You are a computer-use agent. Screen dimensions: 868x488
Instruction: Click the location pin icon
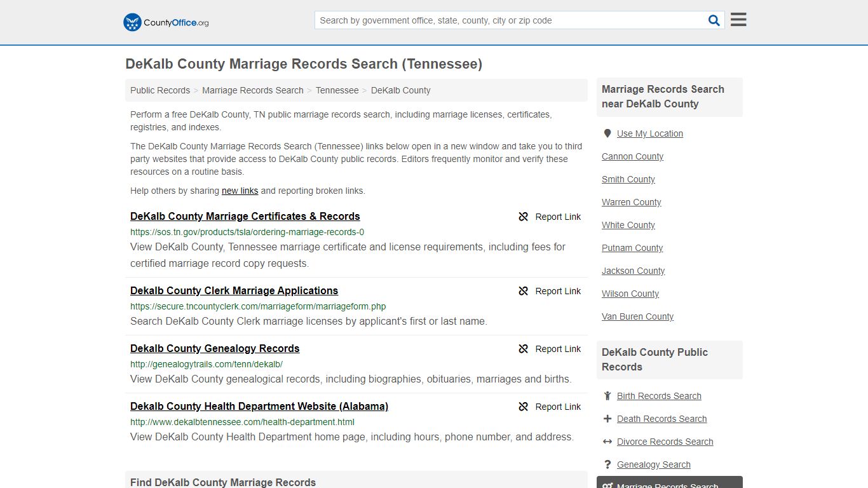point(607,133)
